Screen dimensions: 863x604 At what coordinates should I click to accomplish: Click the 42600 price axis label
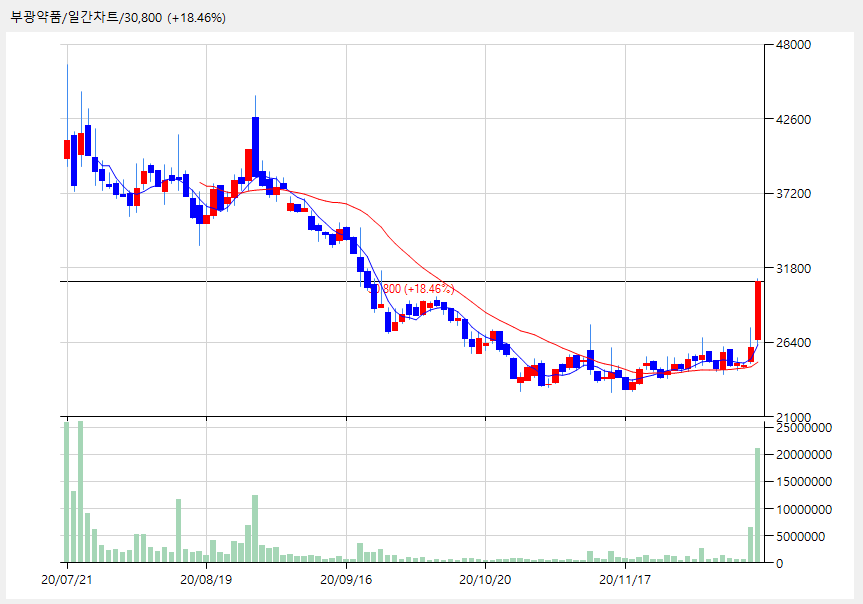coord(793,119)
